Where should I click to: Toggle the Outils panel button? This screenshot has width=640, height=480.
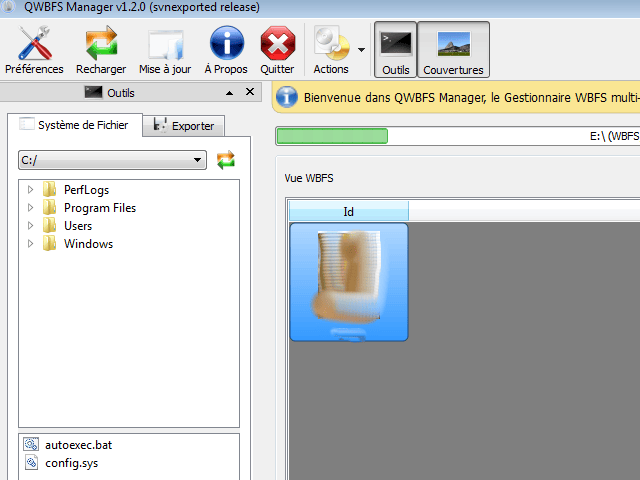pyautogui.click(x=395, y=50)
